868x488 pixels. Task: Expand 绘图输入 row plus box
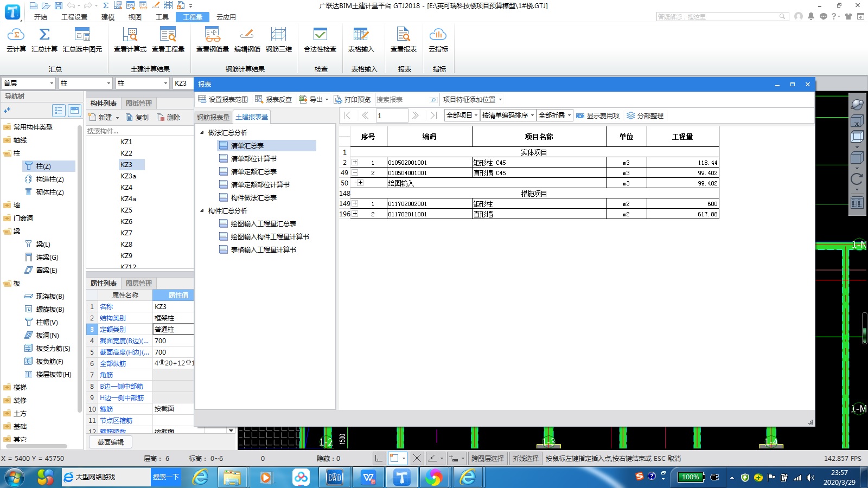(360, 183)
